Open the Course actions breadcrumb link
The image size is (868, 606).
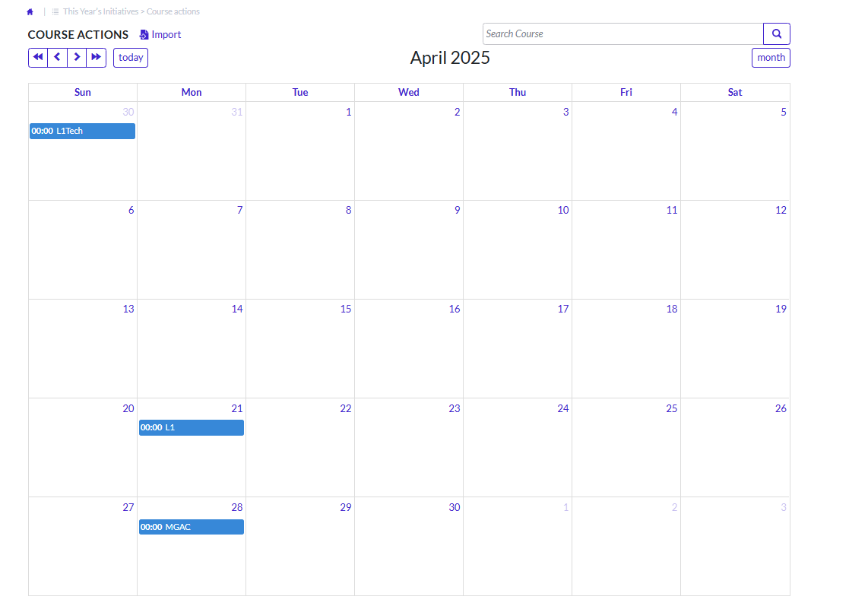tap(172, 11)
